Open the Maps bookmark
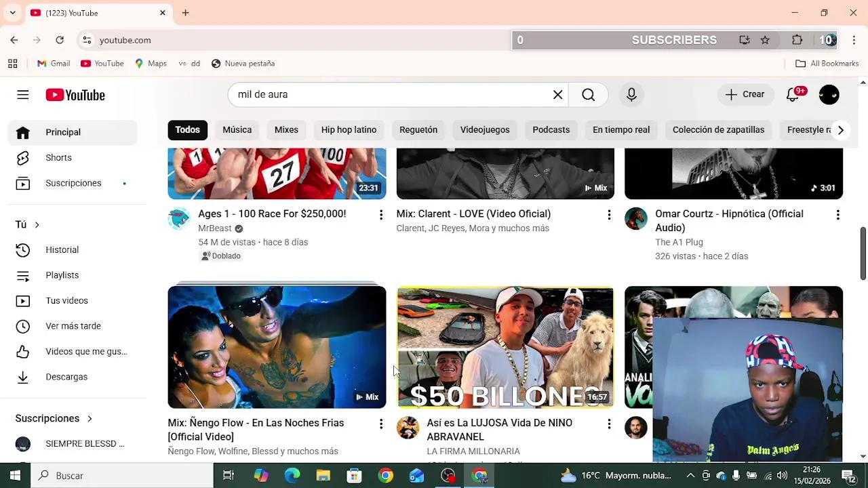The width and height of the screenshot is (868, 488). tap(150, 64)
